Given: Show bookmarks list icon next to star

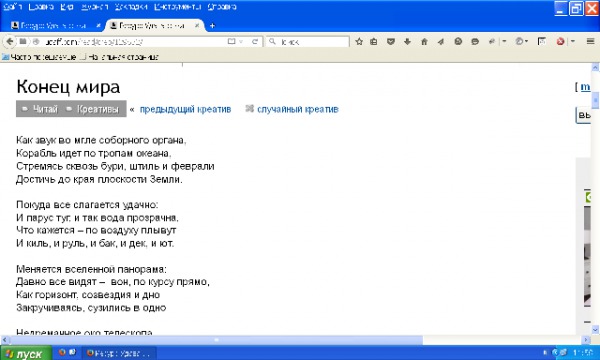Looking at the screenshot, I should click(374, 41).
